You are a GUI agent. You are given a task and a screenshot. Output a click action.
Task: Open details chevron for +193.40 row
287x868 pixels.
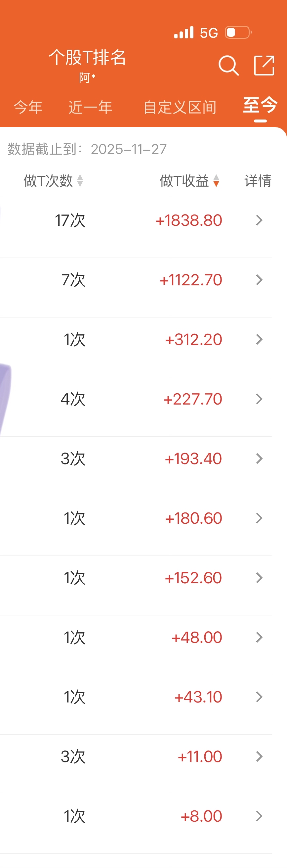click(259, 458)
